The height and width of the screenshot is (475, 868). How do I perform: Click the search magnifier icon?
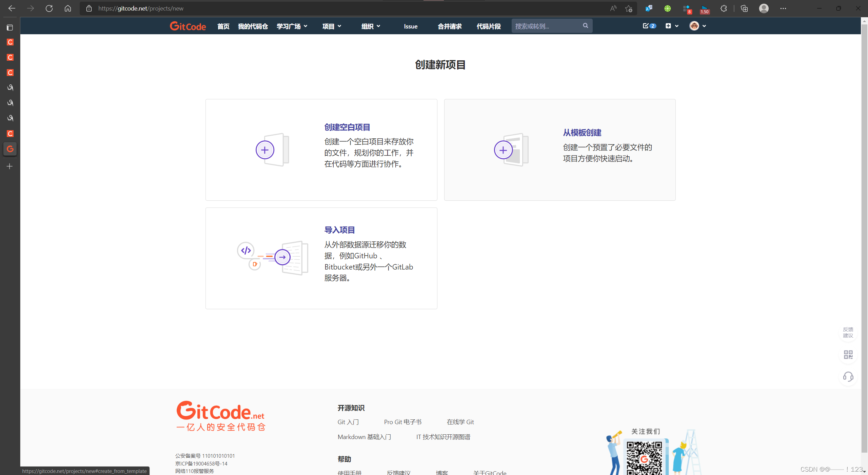pos(586,25)
